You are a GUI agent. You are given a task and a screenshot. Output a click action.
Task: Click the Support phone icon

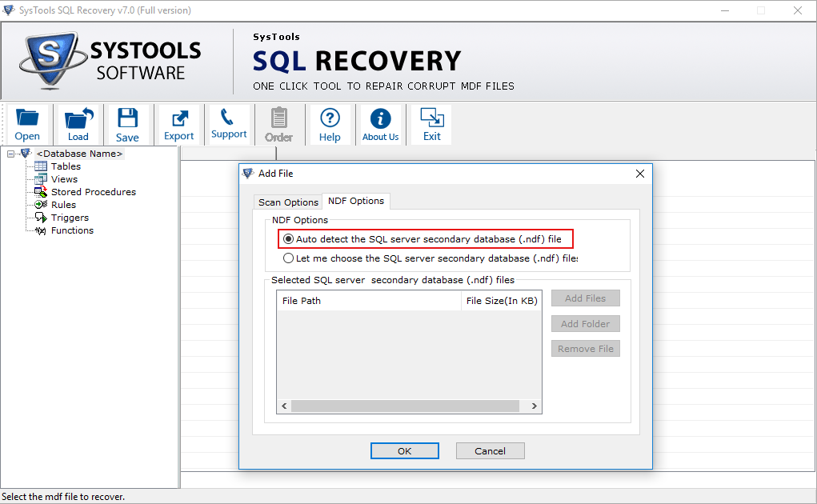[229, 124]
